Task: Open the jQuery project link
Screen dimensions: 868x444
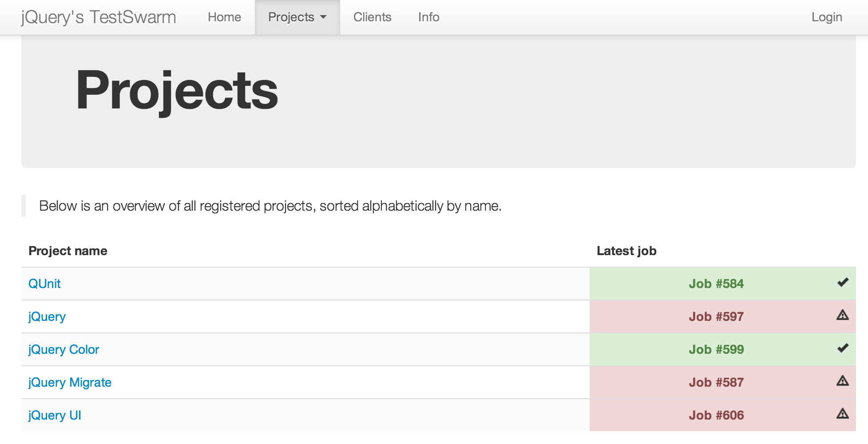Action: point(47,317)
